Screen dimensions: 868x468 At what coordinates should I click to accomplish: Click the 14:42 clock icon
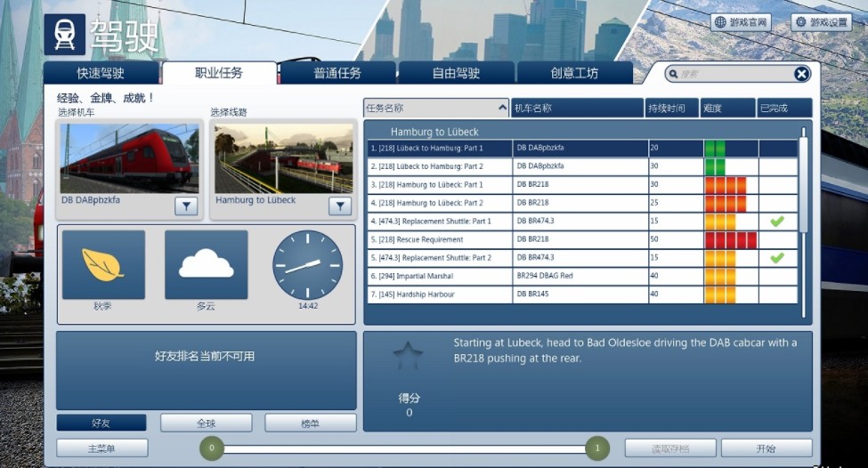[x=308, y=265]
